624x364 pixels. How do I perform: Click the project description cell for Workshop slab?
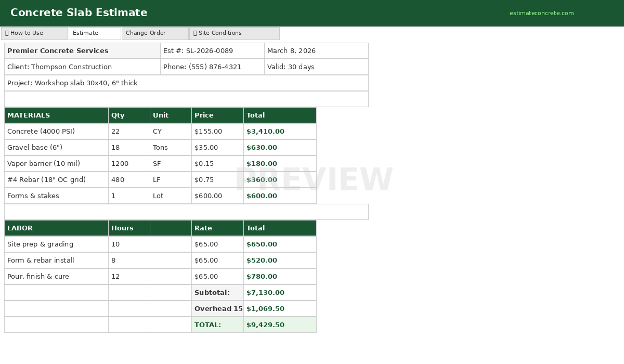(x=186, y=83)
